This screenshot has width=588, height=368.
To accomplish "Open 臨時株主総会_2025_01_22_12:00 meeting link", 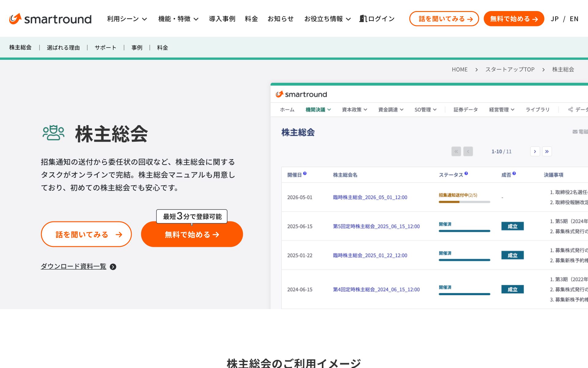I will (x=370, y=255).
